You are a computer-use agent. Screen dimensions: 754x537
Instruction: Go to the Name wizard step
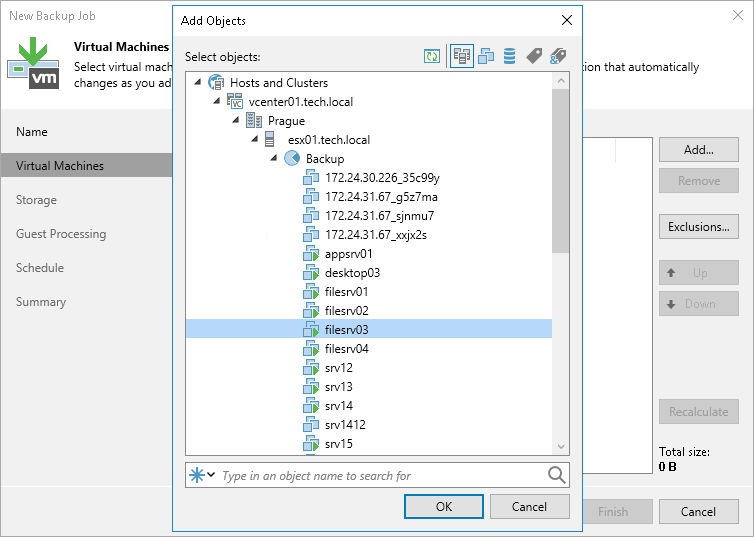click(x=32, y=131)
